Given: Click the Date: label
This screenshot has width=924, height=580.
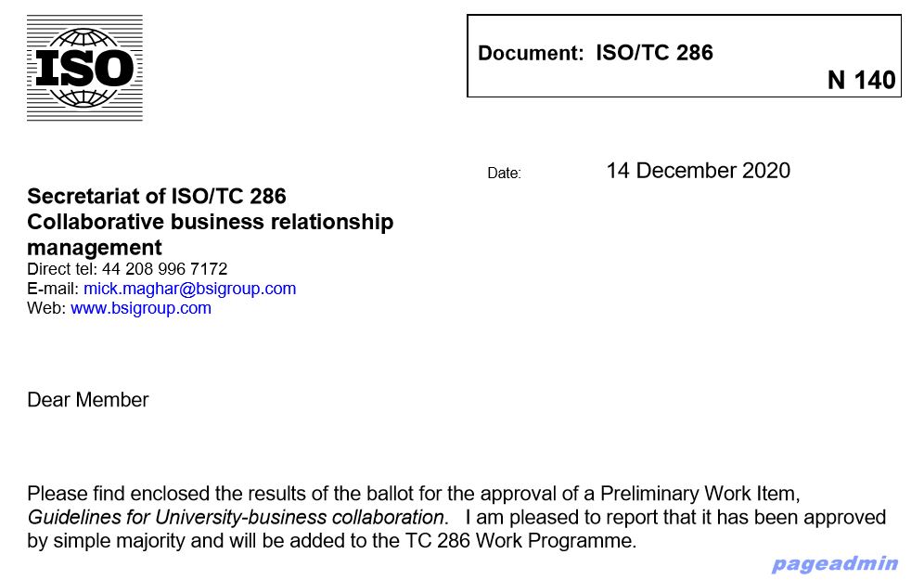Looking at the screenshot, I should click(x=505, y=174).
